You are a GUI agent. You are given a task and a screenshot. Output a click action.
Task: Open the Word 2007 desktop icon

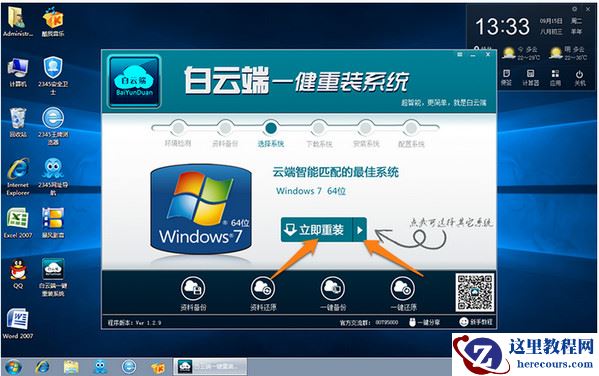tap(18, 324)
